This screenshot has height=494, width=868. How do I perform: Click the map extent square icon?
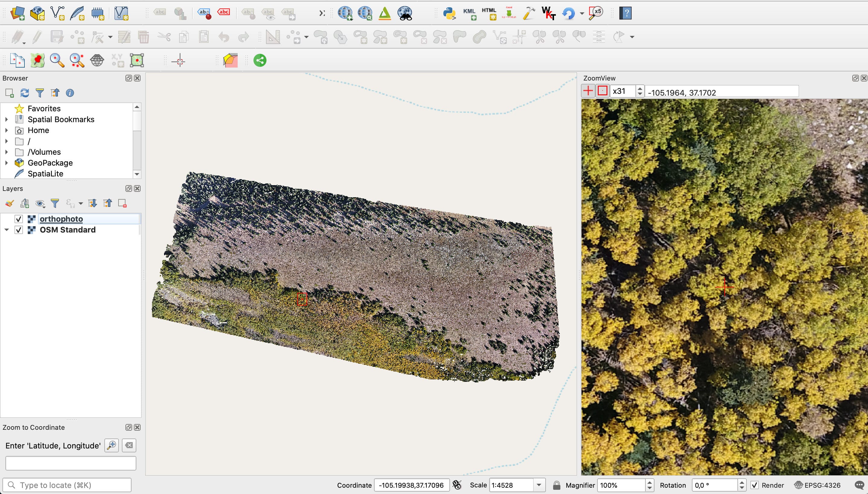pyautogui.click(x=137, y=60)
